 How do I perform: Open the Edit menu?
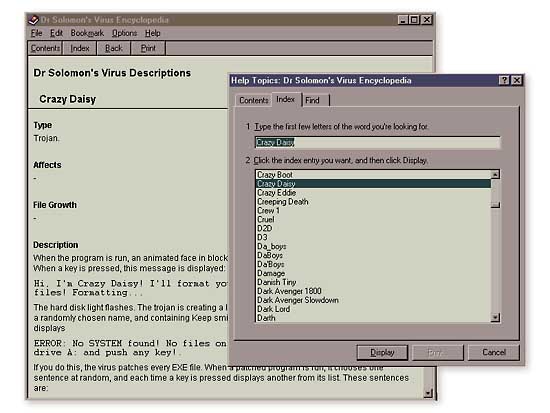click(56, 33)
